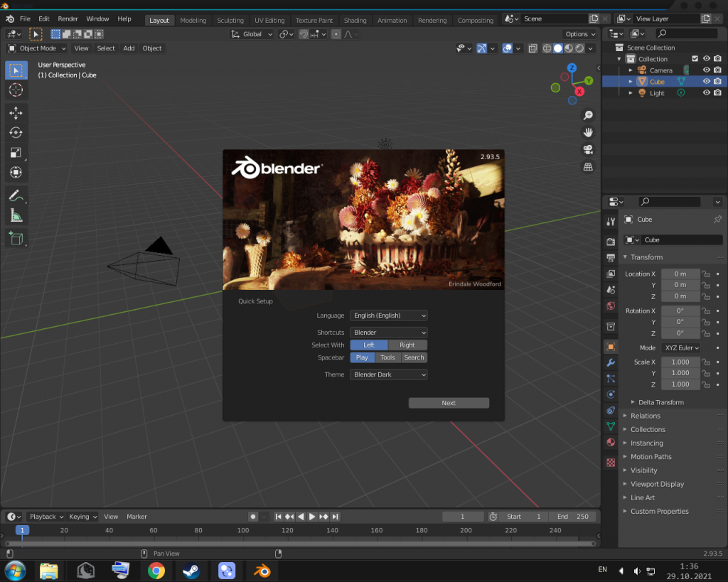
Task: Activate the Rotate tool
Action: (x=16, y=132)
